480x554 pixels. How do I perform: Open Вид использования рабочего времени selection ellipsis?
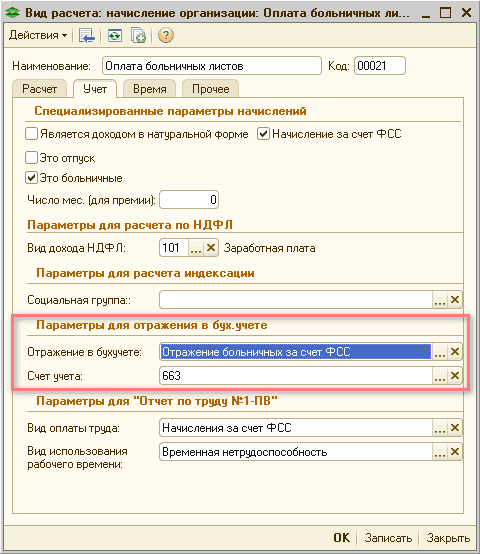440,452
